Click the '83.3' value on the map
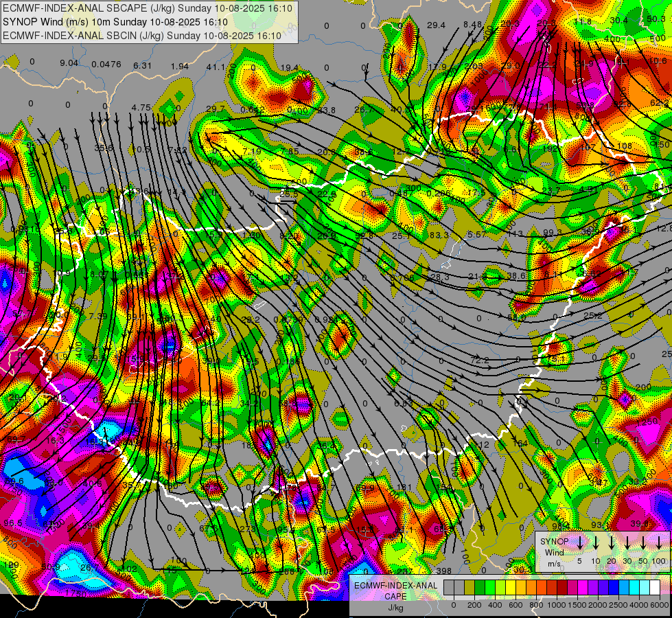Image resolution: width=672 pixels, height=618 pixels. pos(439,235)
